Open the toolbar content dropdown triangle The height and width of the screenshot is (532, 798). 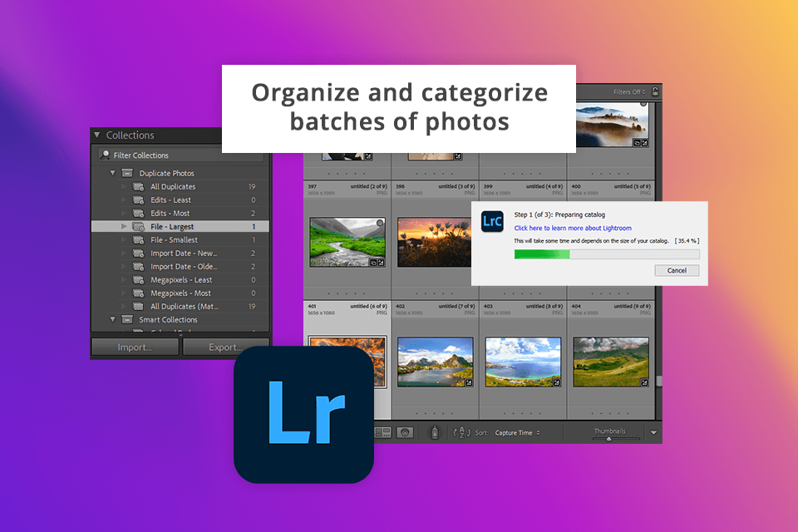pyautogui.click(x=653, y=433)
